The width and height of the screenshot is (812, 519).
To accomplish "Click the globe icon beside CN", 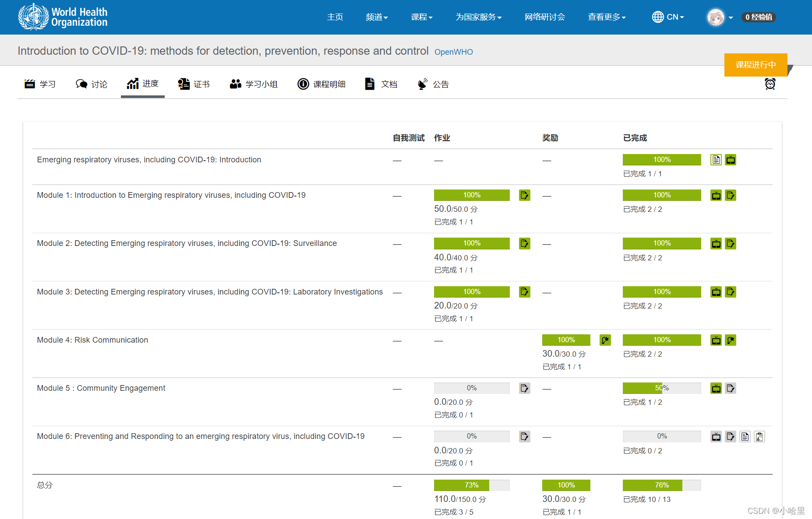I will click(657, 17).
